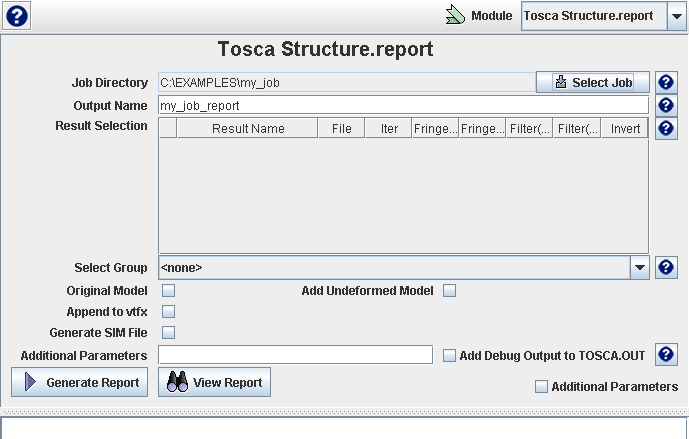
Task: Click the Invert column header
Action: pyautogui.click(x=625, y=128)
